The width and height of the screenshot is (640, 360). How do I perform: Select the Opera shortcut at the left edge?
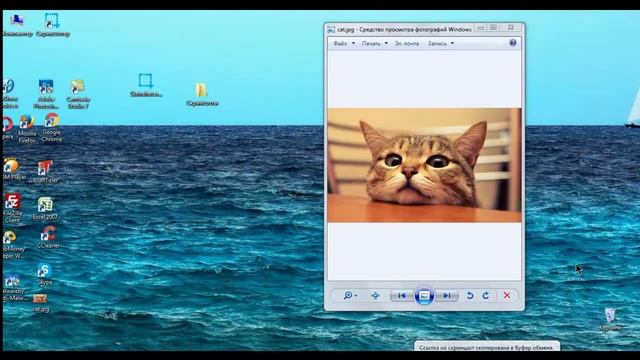click(x=7, y=128)
